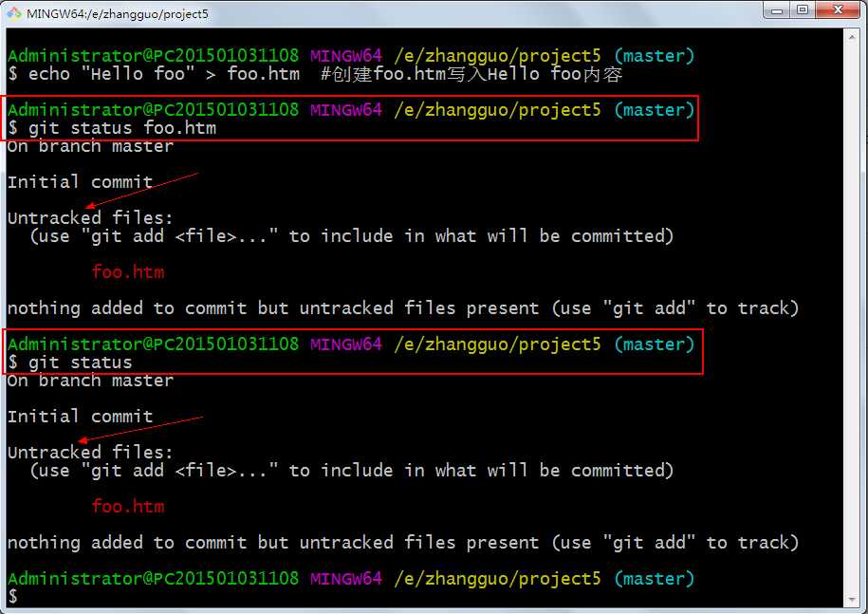Click the 'git status' command without filename

70,363
